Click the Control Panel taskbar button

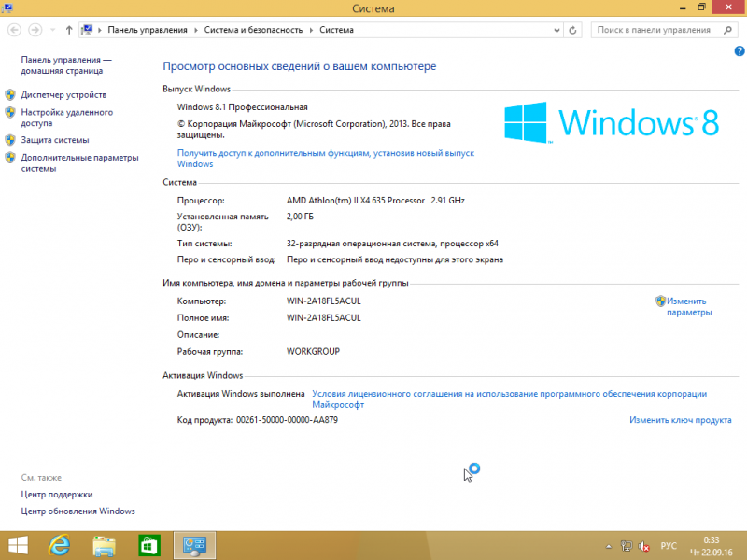click(194, 546)
